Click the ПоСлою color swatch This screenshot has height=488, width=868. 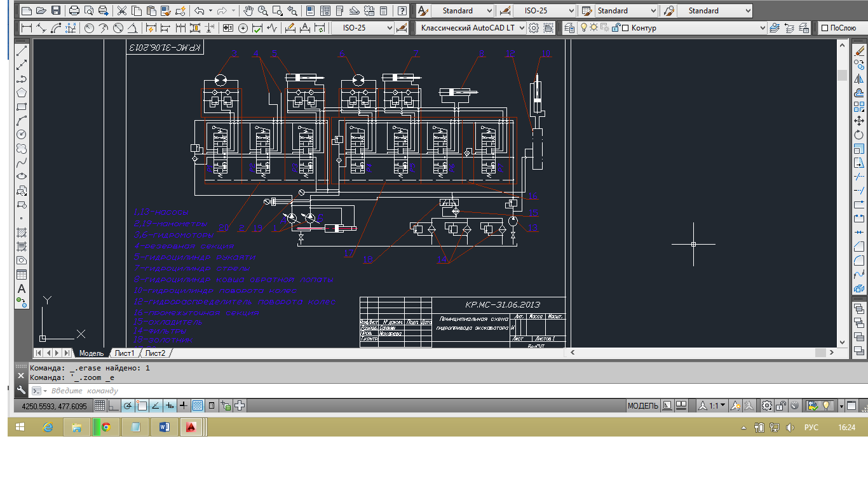tap(825, 28)
